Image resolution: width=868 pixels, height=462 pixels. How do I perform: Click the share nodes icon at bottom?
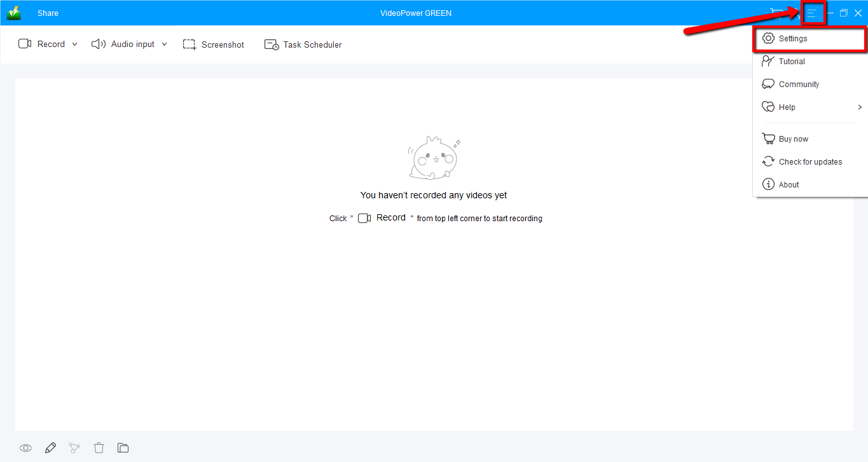click(74, 447)
